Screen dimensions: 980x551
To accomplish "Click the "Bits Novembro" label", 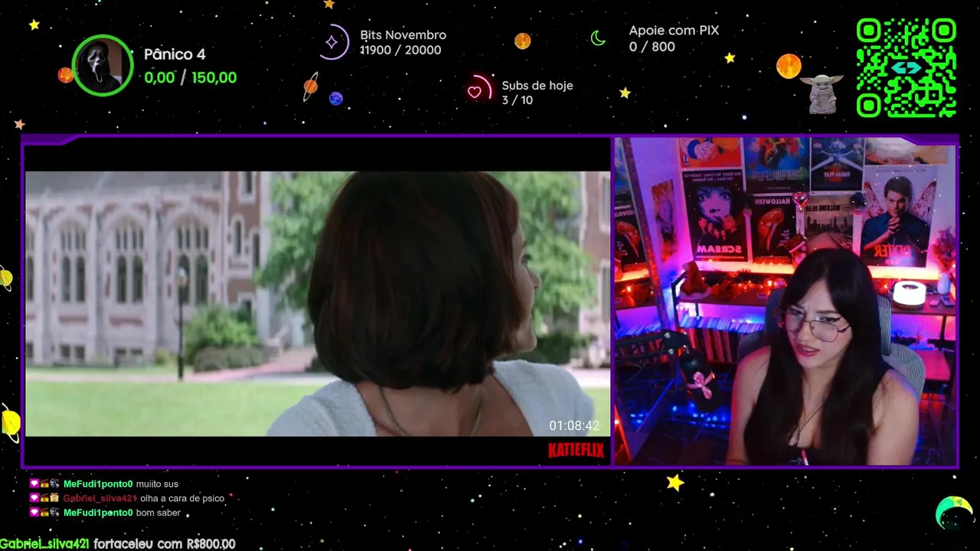I will coord(403,35).
